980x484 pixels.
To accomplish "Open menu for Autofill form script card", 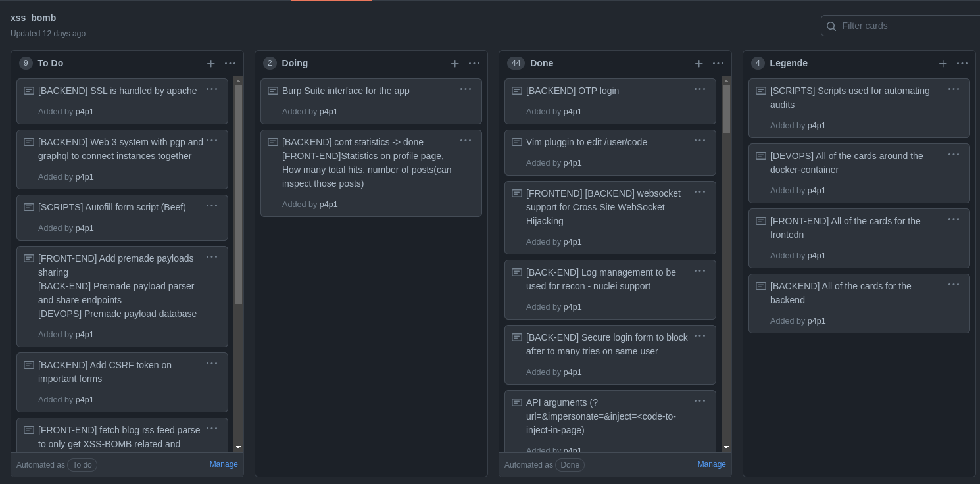I will click(x=212, y=206).
